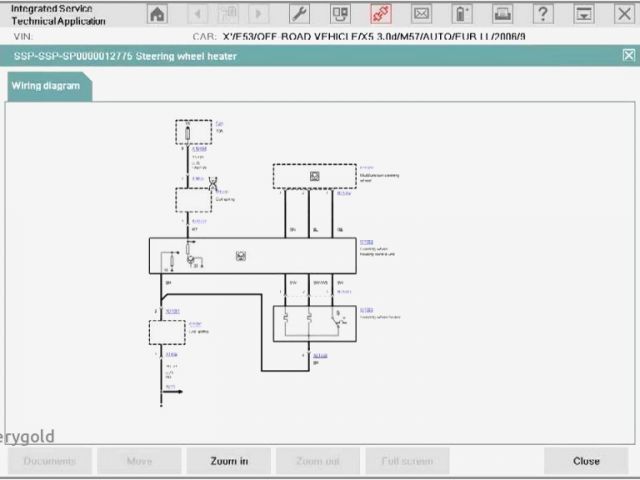Click the back arrow navigation icon
The height and width of the screenshot is (480, 640).
[x=197, y=14]
